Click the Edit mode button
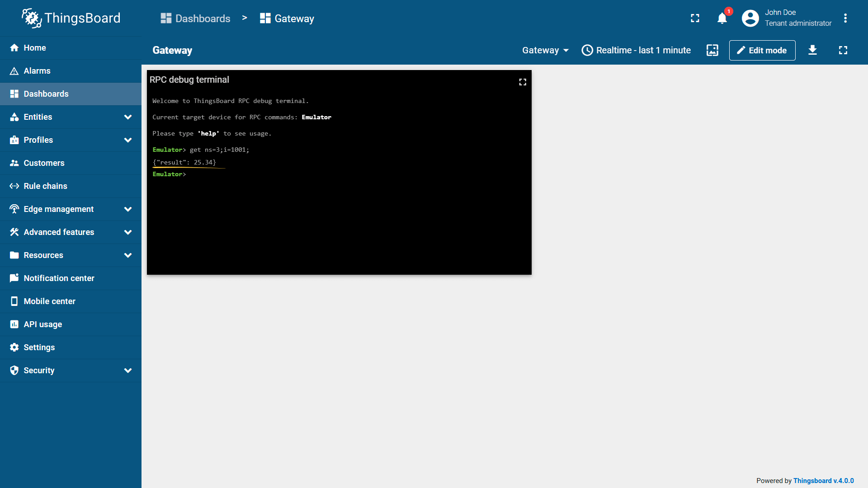The height and width of the screenshot is (488, 868). pyautogui.click(x=762, y=50)
